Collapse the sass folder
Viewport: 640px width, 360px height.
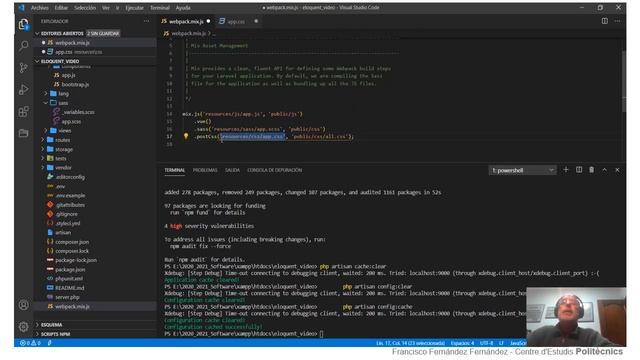click(x=46, y=103)
